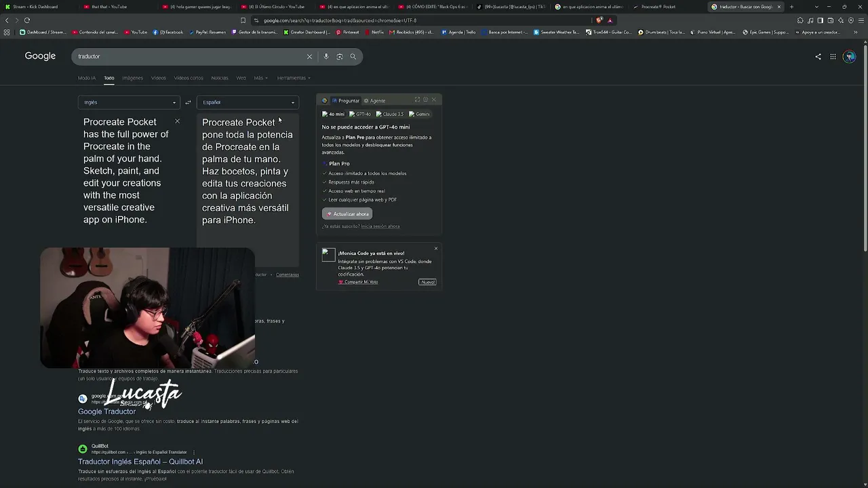Submit the search with the magnifier icon

[353, 56]
